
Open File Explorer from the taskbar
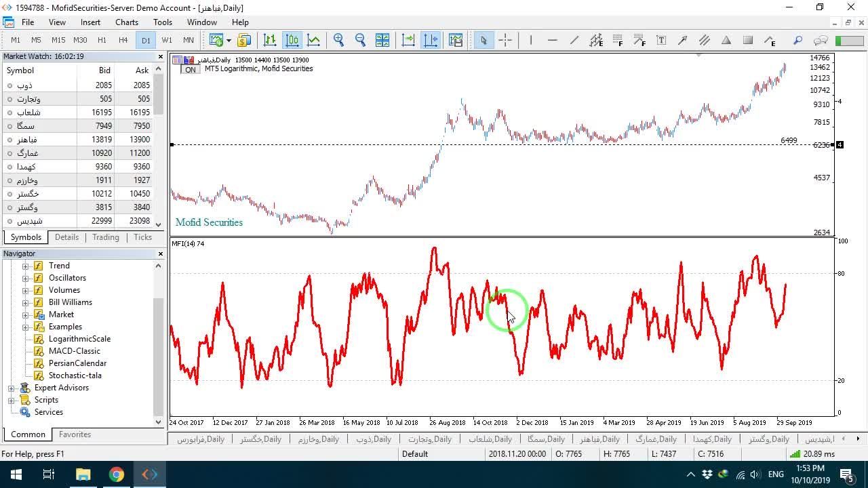pos(83,474)
